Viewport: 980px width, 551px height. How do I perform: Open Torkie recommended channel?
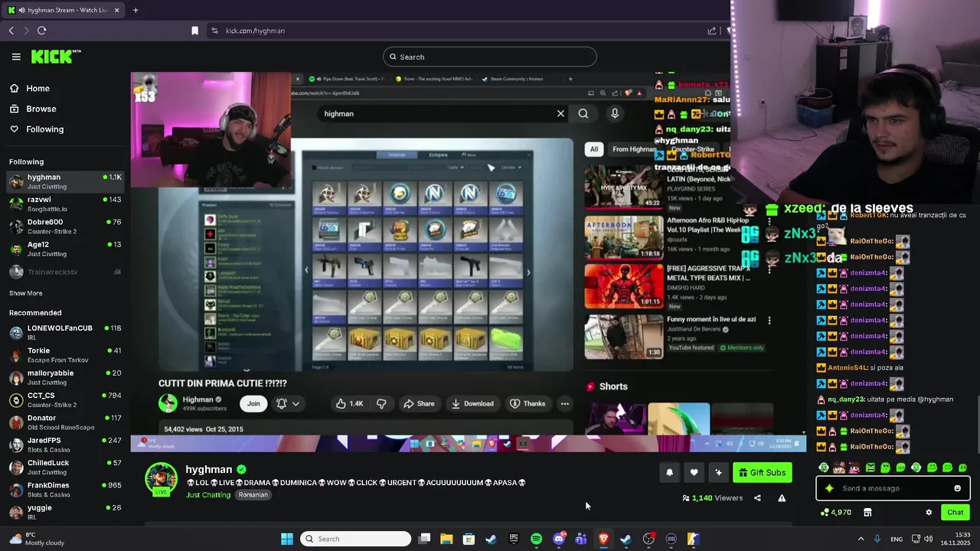[x=65, y=355]
